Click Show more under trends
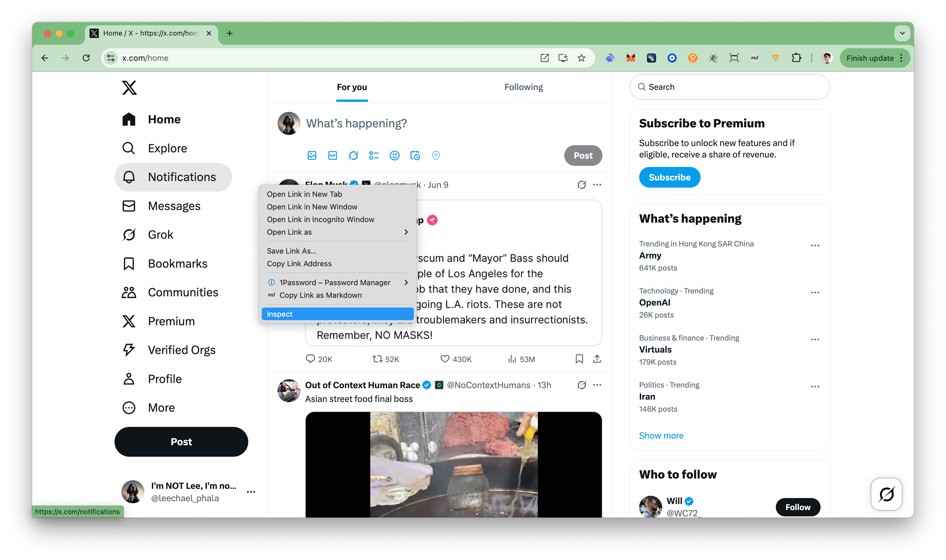 pyautogui.click(x=661, y=435)
